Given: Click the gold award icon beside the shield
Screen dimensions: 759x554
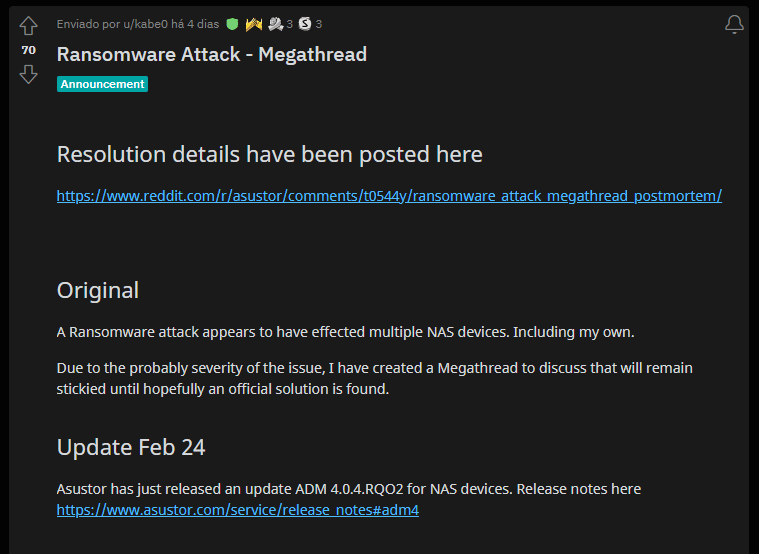Looking at the screenshot, I should pyautogui.click(x=253, y=24).
